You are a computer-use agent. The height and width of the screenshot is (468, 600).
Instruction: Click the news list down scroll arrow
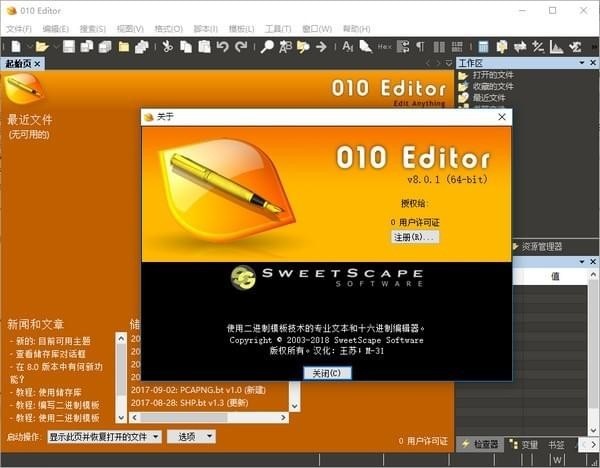click(121, 417)
